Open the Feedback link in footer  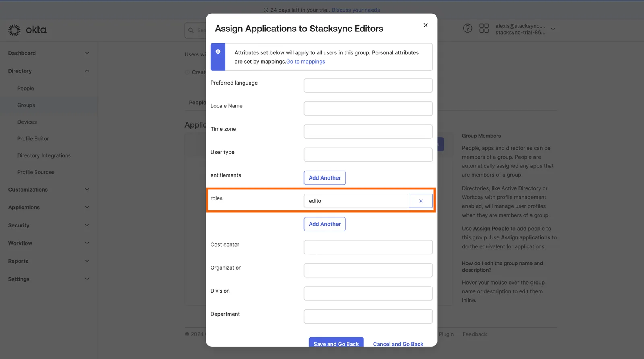pos(475,334)
